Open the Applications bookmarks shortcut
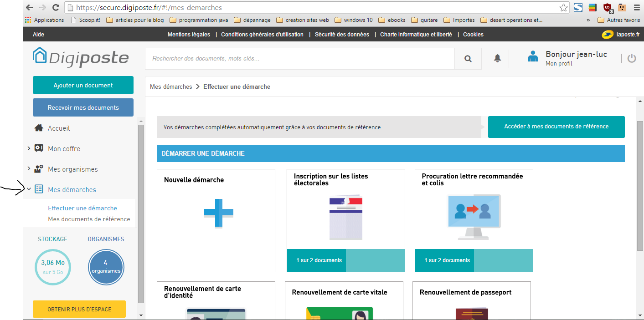644x320 pixels. point(45,20)
